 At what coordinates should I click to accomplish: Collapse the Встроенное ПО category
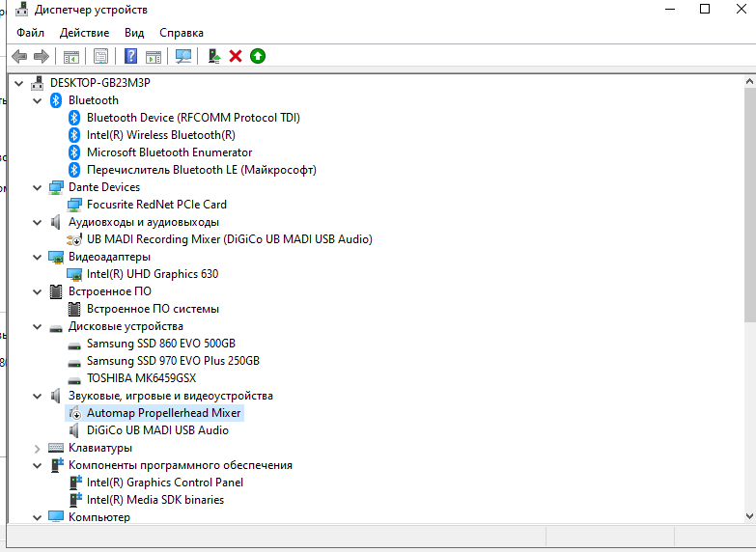tap(37, 291)
